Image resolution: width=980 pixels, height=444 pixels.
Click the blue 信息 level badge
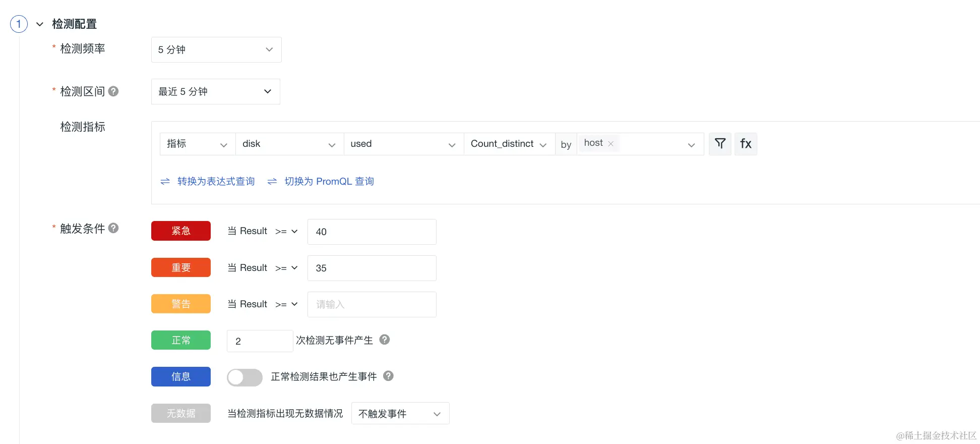pos(181,376)
